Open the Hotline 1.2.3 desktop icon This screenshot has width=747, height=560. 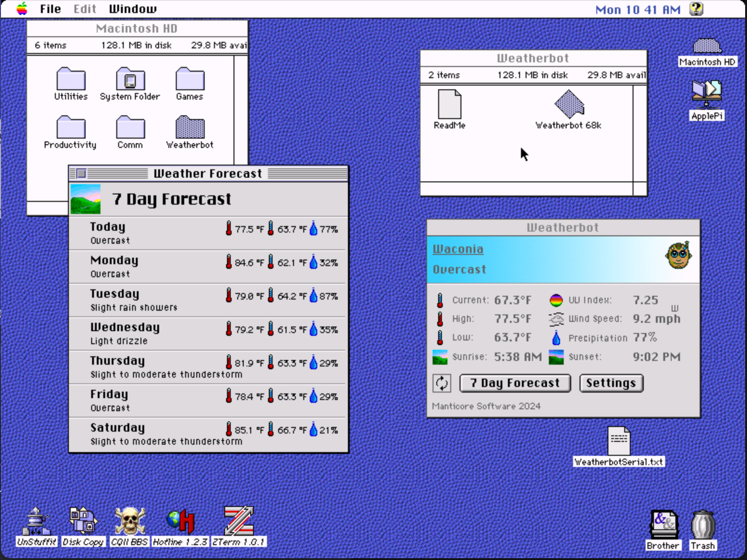click(180, 522)
